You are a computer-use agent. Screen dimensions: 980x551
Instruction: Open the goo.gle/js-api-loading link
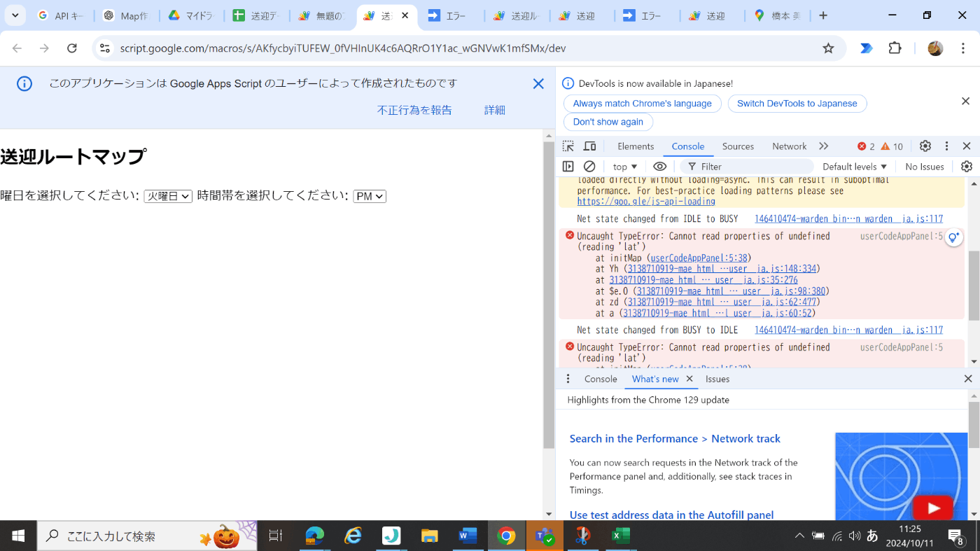[646, 202]
